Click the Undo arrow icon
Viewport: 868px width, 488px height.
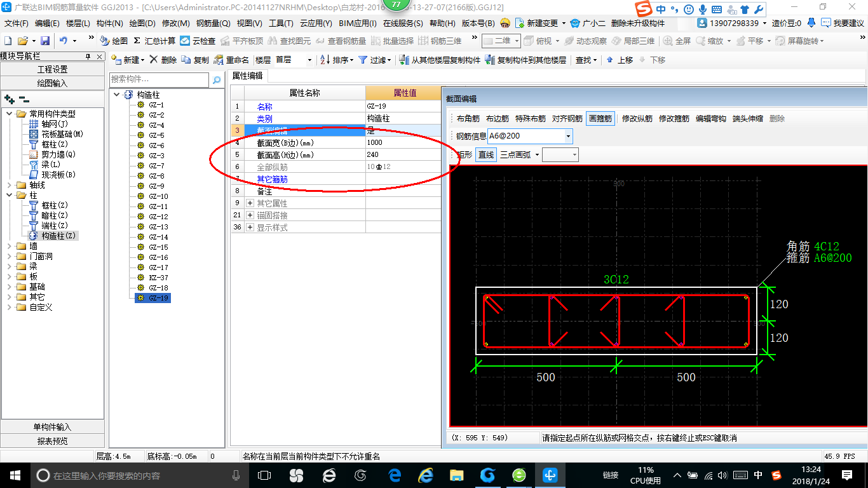pos(64,41)
